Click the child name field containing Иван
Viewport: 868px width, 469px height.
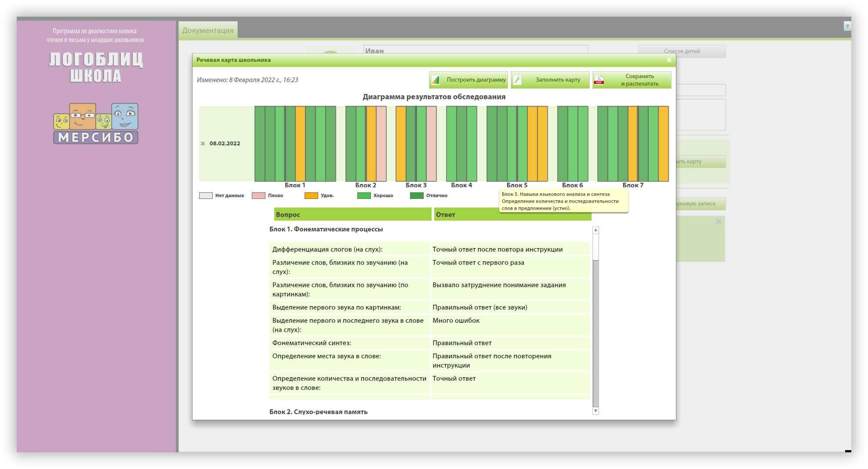[x=475, y=50]
